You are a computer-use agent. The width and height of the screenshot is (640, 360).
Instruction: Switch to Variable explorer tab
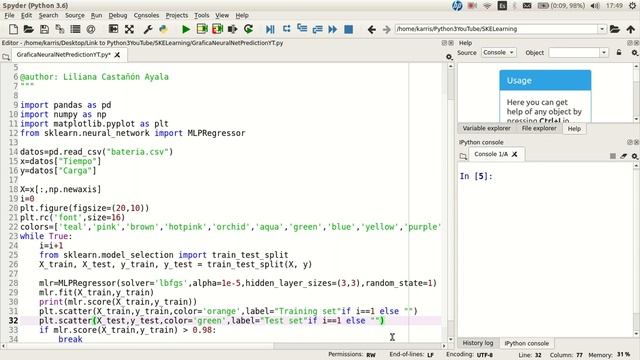[x=487, y=128]
